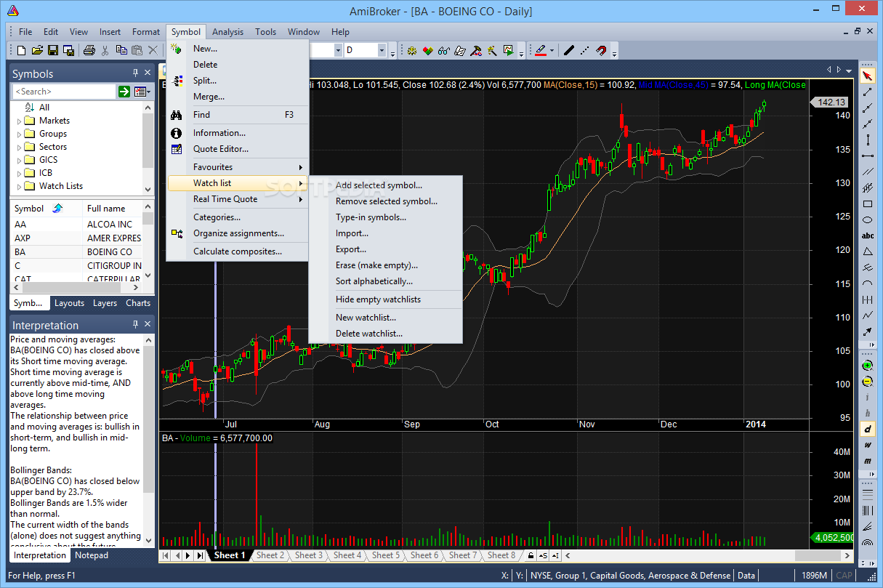This screenshot has width=883, height=588.
Task: Toggle the sheet lock icon
Action: pyautogui.click(x=531, y=555)
